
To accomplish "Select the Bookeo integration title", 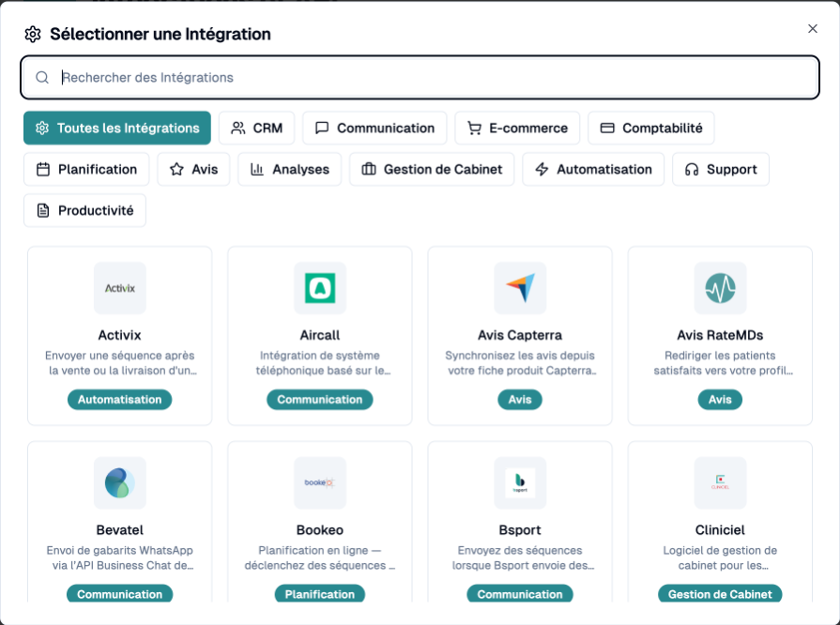I will tap(320, 530).
